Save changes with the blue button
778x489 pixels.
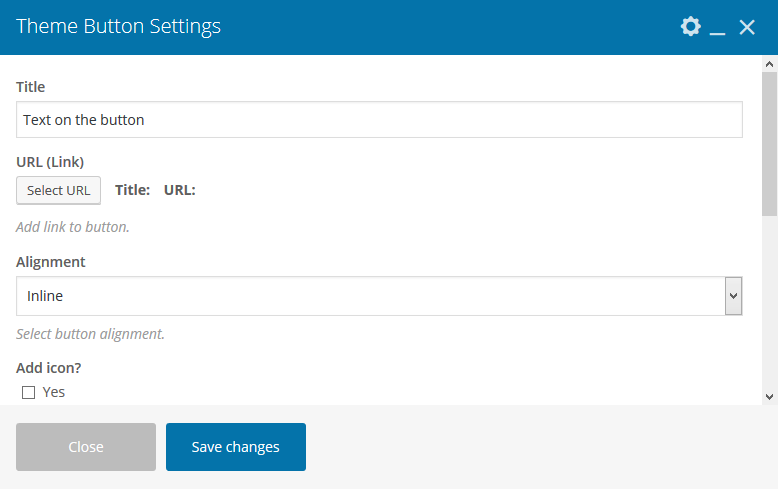pyautogui.click(x=236, y=447)
